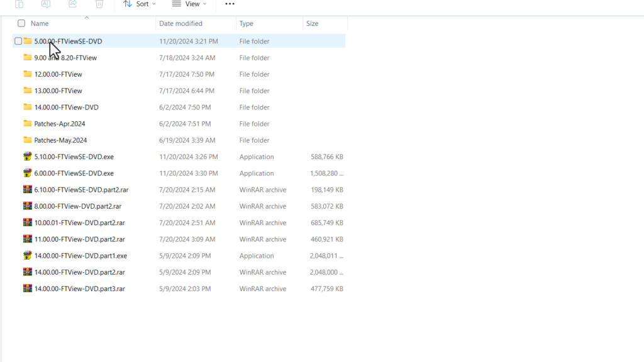Viewport: 644px width, 362px height.
Task: Click the Delete trash icon
Action: point(99,4)
